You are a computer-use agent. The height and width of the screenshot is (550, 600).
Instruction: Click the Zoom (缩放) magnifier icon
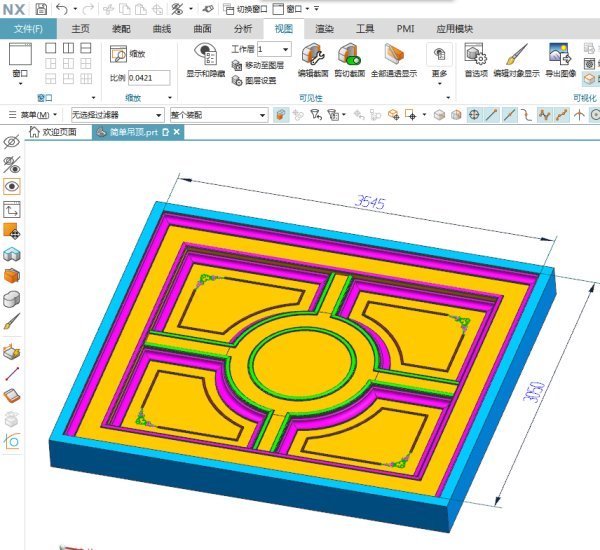(119, 55)
